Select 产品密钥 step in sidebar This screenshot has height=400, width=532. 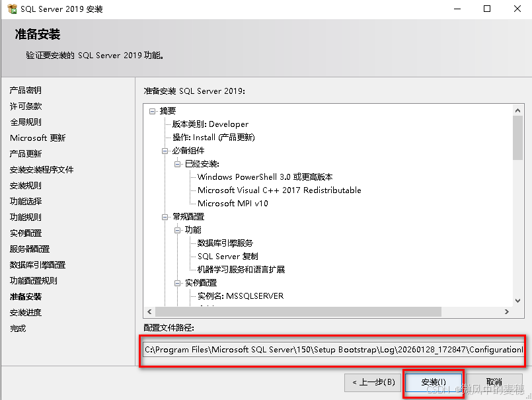[x=26, y=91]
